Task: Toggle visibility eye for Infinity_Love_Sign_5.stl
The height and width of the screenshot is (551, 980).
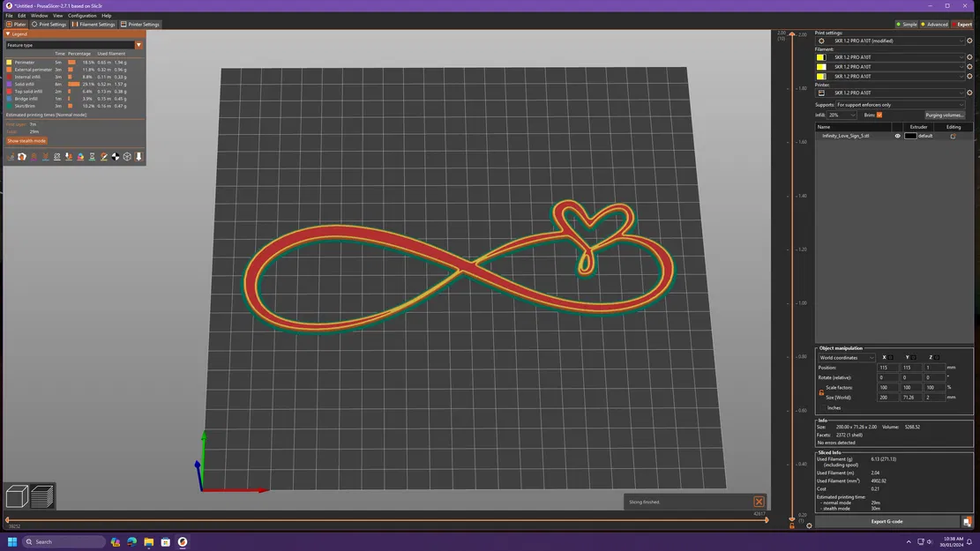Action: click(897, 136)
